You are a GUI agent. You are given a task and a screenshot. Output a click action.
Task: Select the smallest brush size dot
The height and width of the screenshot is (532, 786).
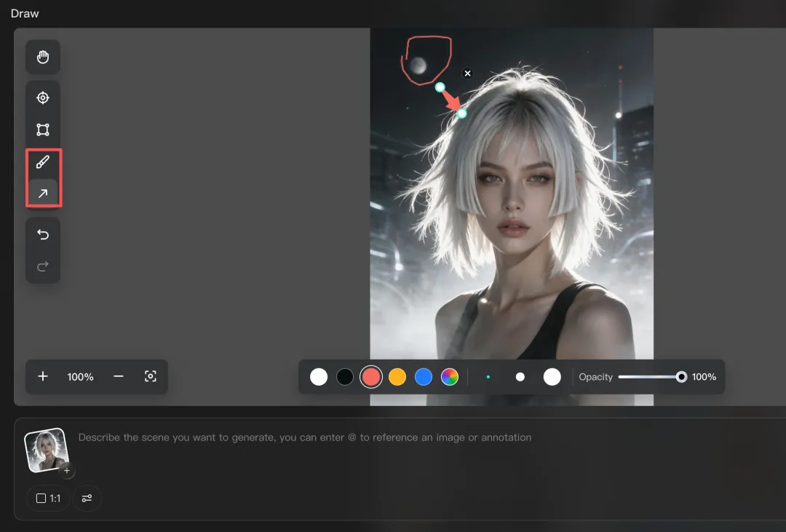(x=488, y=377)
